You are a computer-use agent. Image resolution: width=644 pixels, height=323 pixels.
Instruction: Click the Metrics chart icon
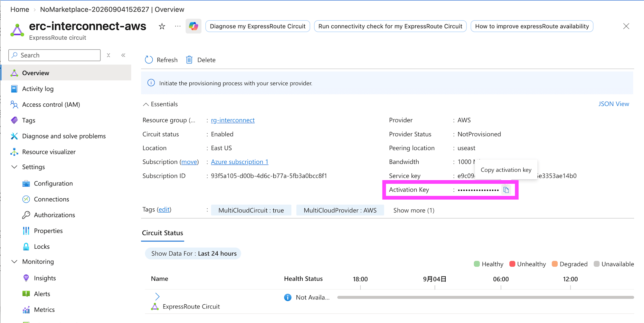coord(26,310)
